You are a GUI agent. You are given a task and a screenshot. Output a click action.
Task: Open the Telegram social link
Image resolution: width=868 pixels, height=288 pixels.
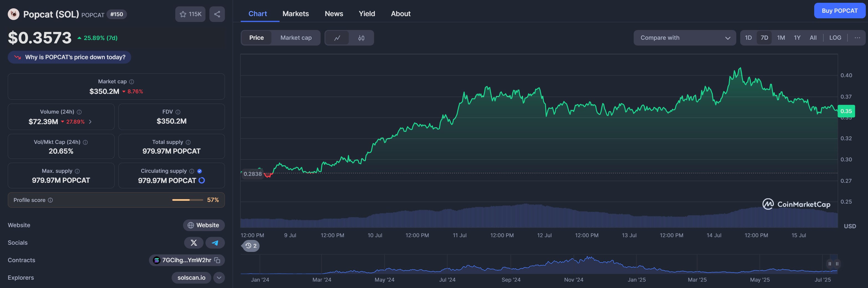[215, 243]
